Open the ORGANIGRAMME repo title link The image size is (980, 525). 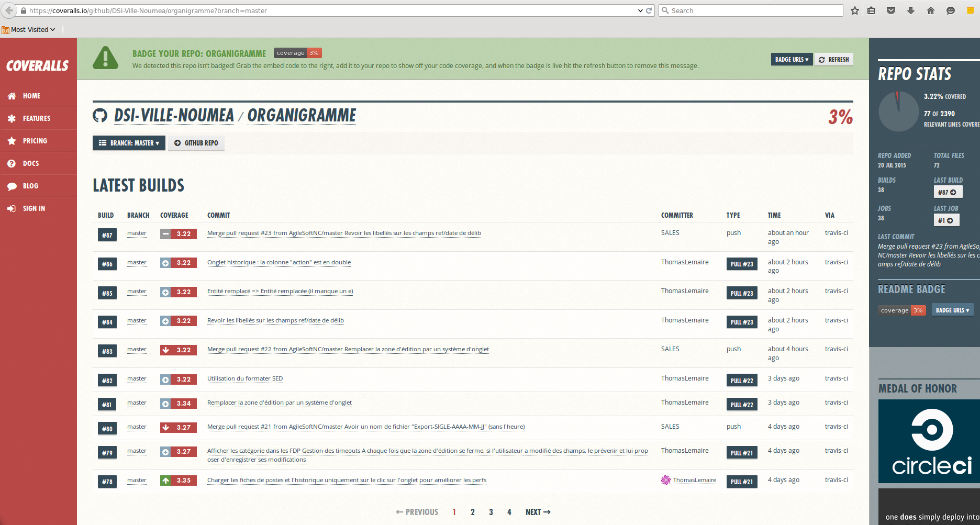(x=302, y=115)
